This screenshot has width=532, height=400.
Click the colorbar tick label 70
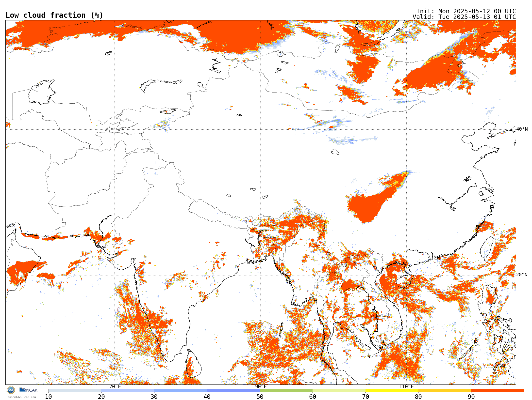pos(366,397)
